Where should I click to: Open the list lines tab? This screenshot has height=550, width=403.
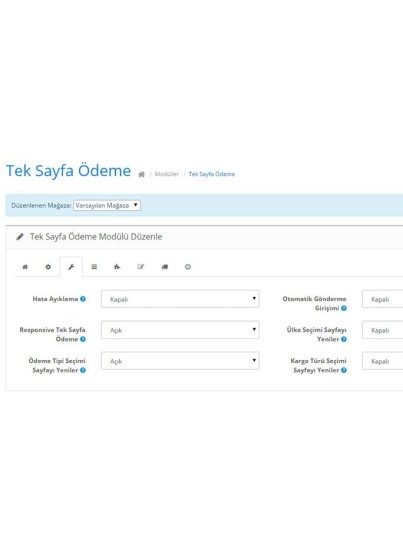[x=94, y=267]
